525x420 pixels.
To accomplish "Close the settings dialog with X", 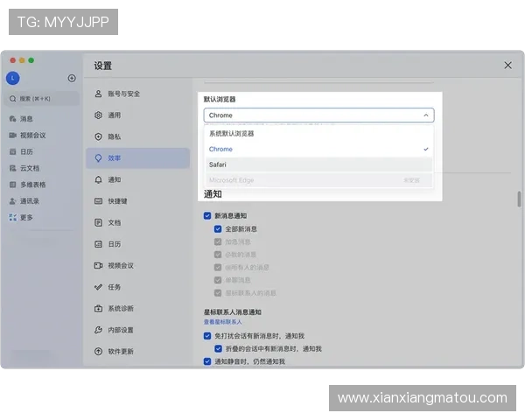I will pos(507,66).
